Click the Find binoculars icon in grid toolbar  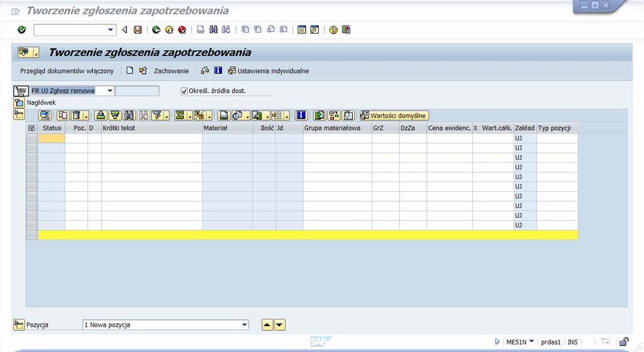coord(129,116)
